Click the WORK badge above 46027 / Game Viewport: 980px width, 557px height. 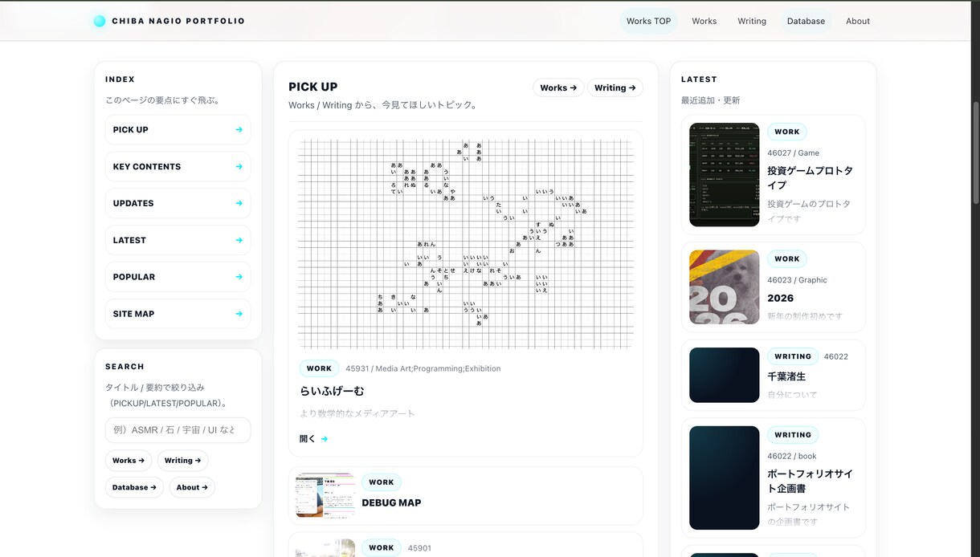[x=787, y=132]
